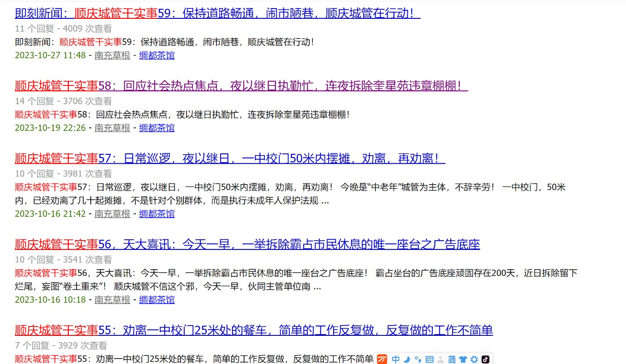Click the grey user account icon
Screen dimensions: 626x364
440,359
